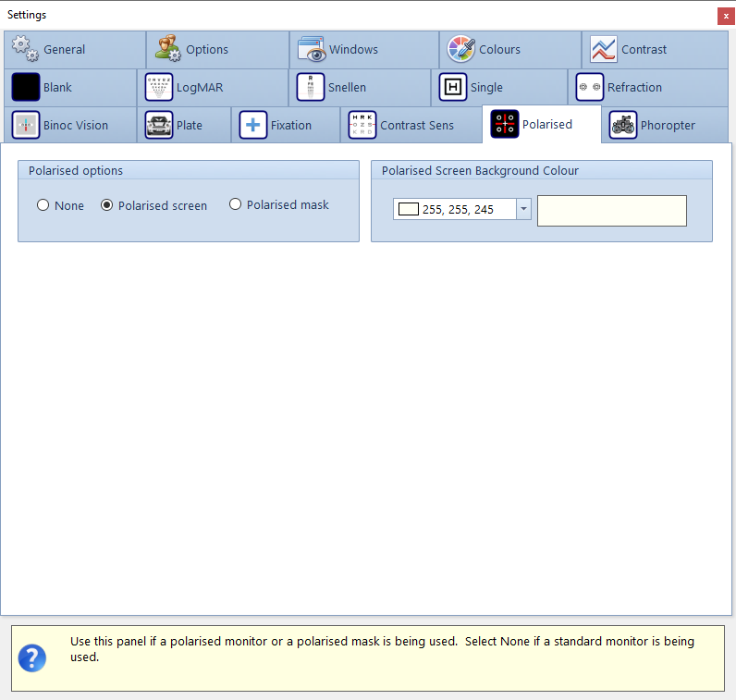Click the pale yellow colour preview box
Screen dimensions: 736x700
point(611,210)
